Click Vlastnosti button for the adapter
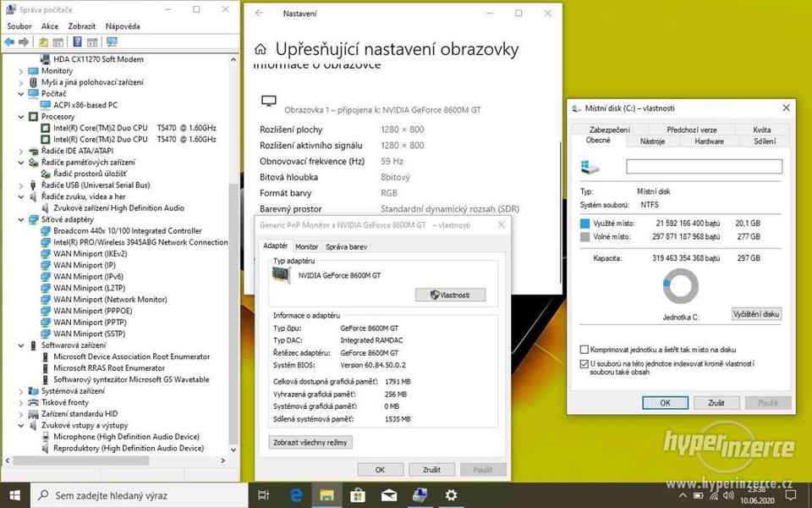The image size is (812, 508). tap(451, 295)
